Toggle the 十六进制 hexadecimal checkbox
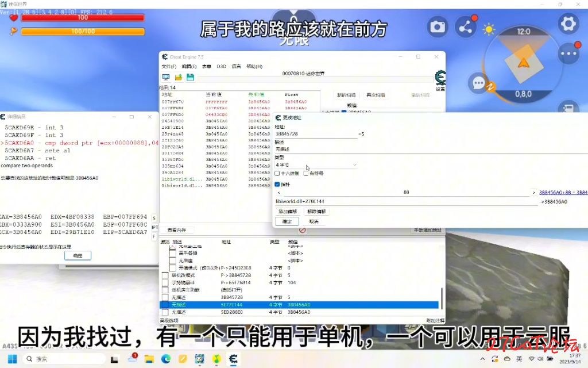The width and height of the screenshot is (588, 368). (277, 174)
